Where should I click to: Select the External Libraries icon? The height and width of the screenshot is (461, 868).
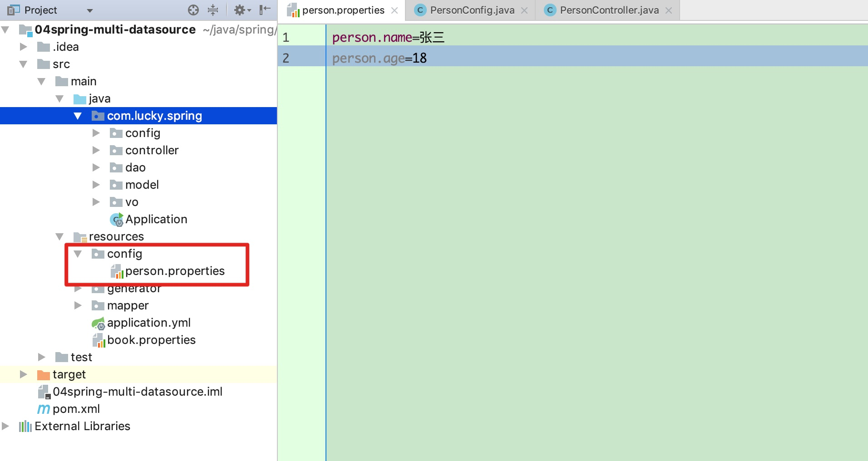(25, 427)
